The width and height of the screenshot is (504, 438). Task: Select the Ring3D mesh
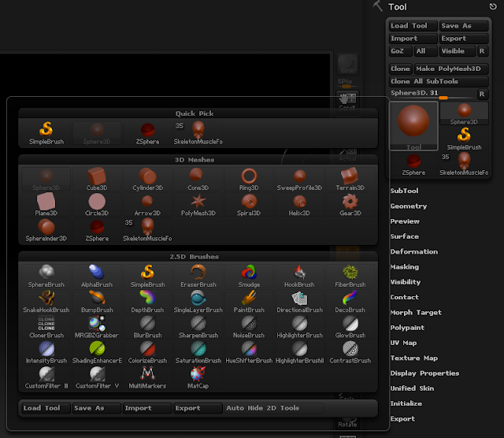(x=249, y=179)
